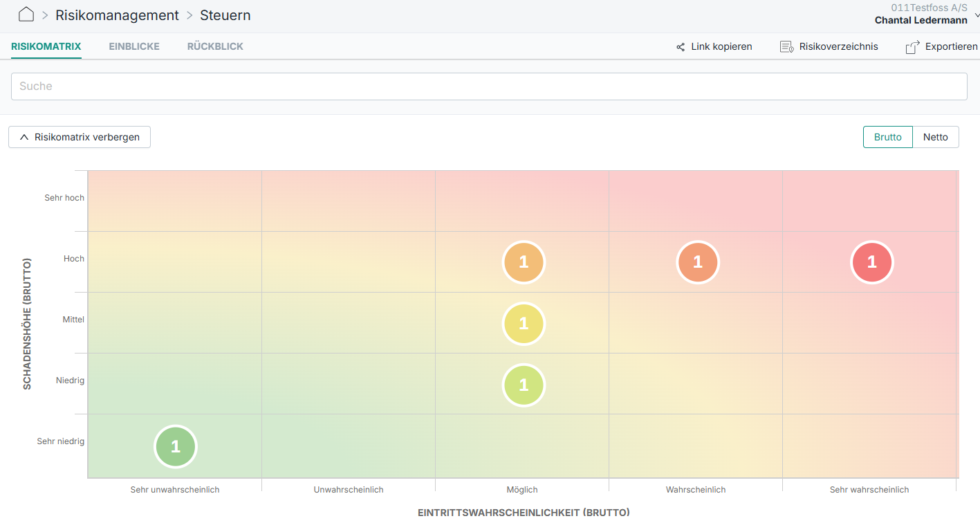Click the Exportieren export icon
980x523 pixels.
click(x=912, y=47)
